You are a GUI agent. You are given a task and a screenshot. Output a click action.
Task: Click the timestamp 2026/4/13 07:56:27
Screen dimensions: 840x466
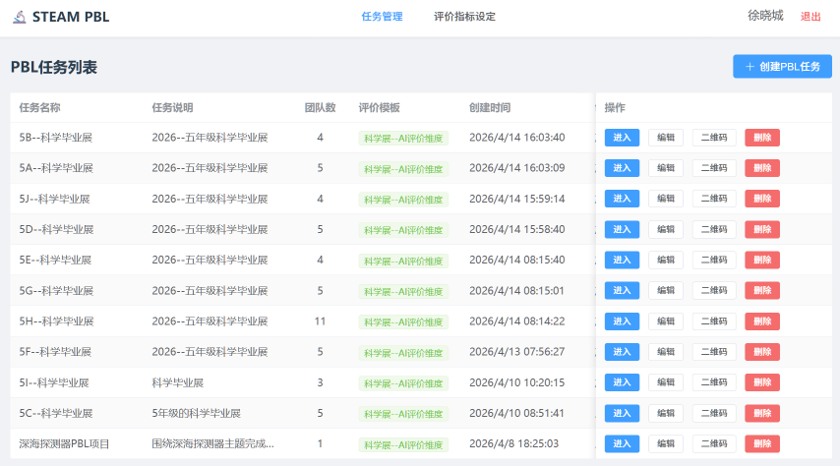click(x=517, y=352)
